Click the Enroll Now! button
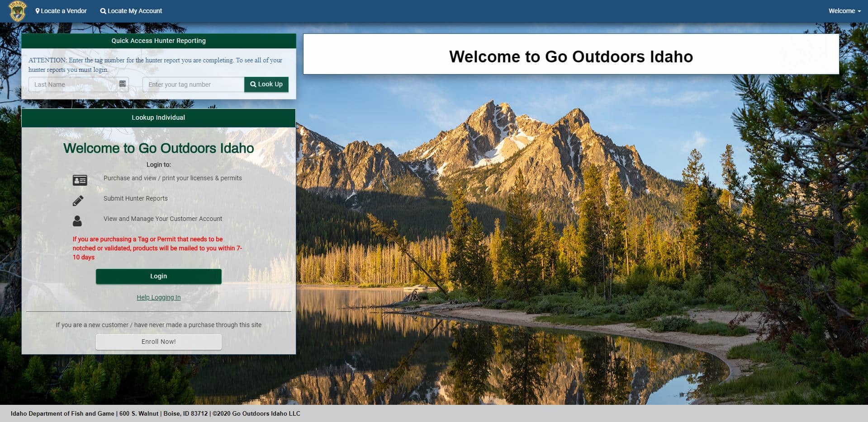The height and width of the screenshot is (422, 868). [159, 342]
